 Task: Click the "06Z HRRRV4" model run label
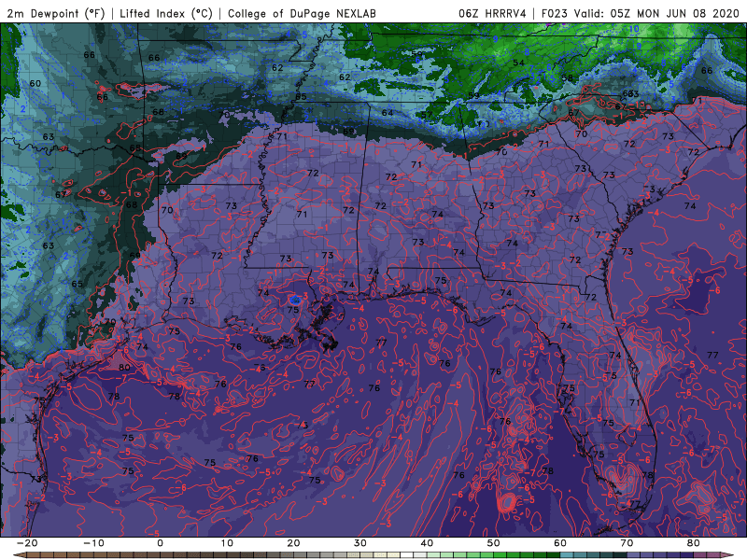(x=492, y=13)
